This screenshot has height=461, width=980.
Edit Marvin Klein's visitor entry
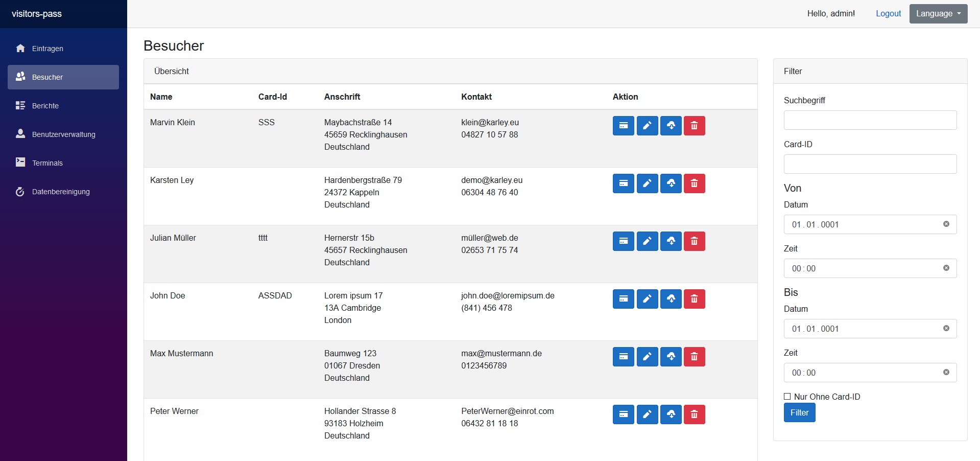(647, 126)
